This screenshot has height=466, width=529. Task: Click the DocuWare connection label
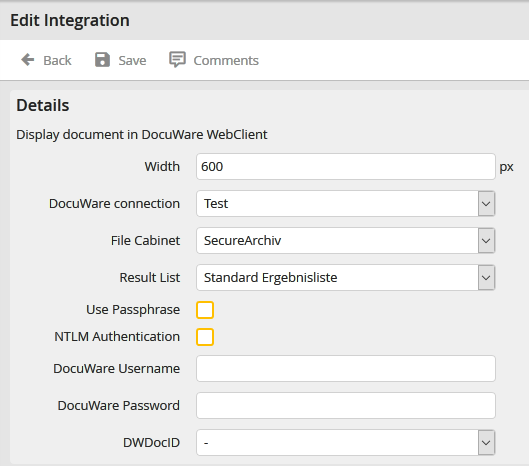click(x=114, y=203)
